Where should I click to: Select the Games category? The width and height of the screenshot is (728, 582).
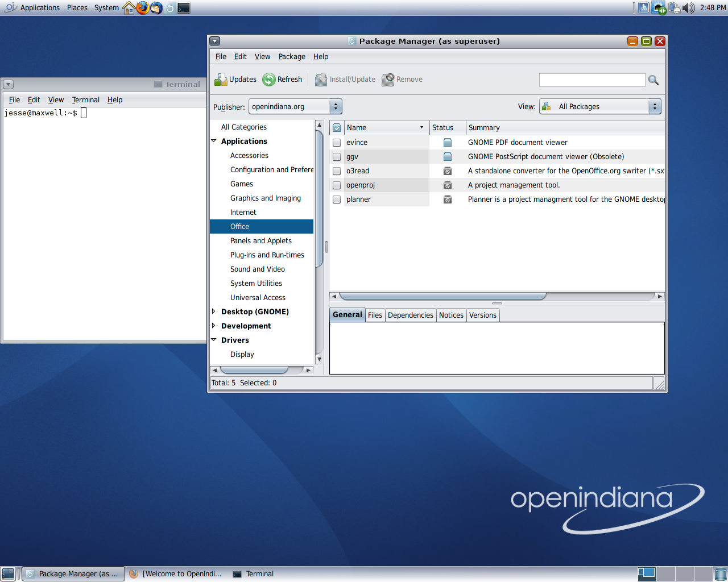pyautogui.click(x=242, y=184)
